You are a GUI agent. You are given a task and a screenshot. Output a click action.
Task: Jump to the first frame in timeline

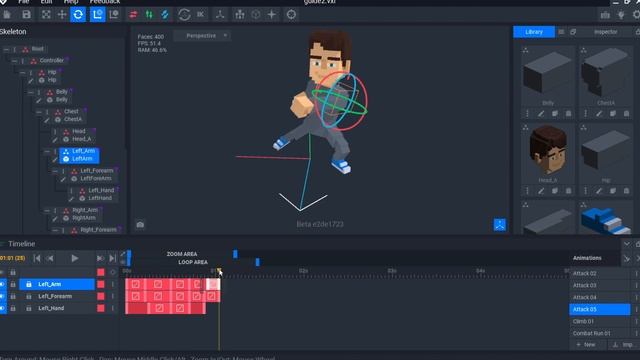[37, 258]
